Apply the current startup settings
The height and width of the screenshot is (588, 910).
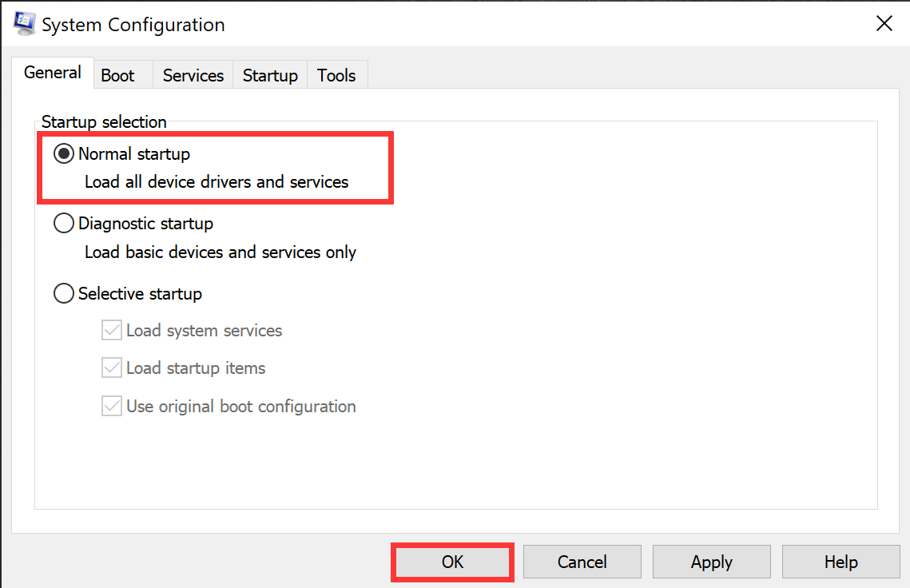coord(711,562)
